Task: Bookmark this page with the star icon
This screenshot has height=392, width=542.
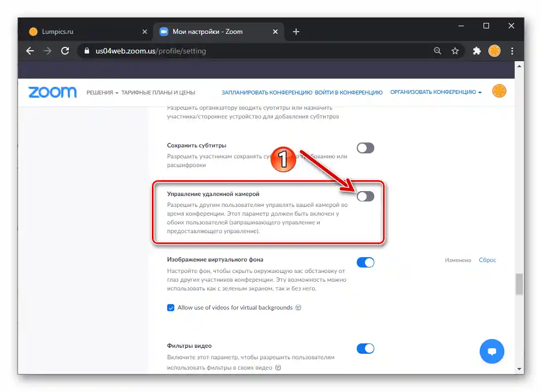Action: pos(455,51)
